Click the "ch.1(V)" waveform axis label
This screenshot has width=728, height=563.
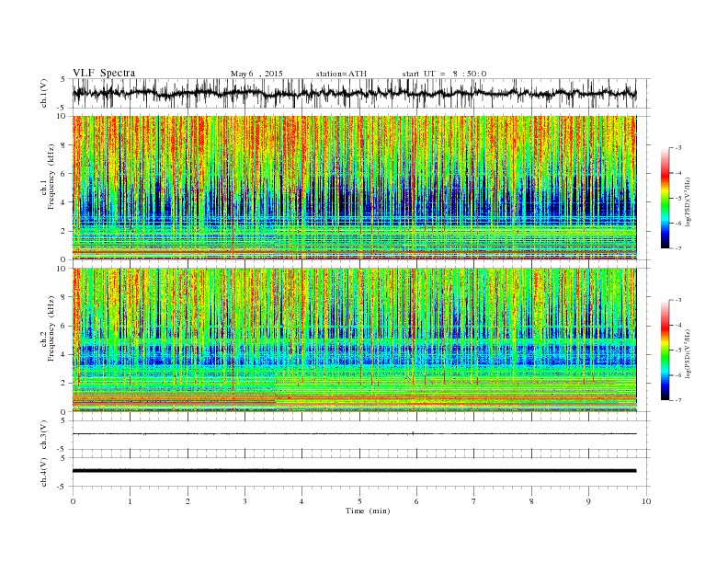[44, 93]
